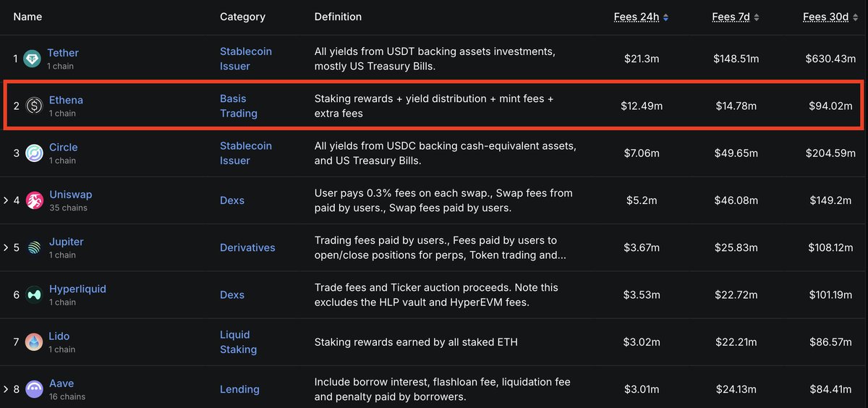Screen dimensions: 868x408
Task: Click Lido's $86.57m 30d fees
Action: (830, 342)
